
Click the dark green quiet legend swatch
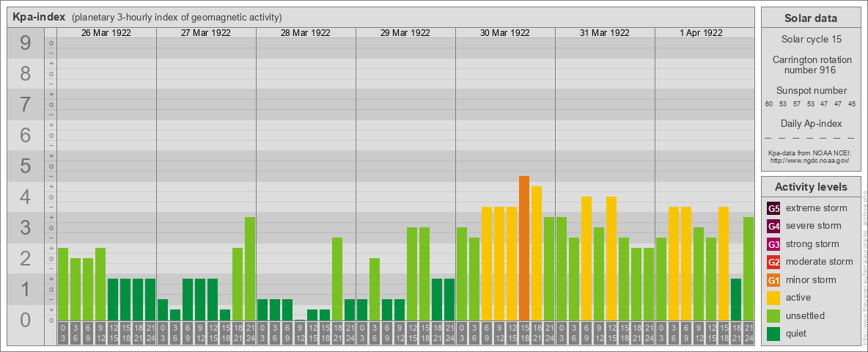[773, 334]
